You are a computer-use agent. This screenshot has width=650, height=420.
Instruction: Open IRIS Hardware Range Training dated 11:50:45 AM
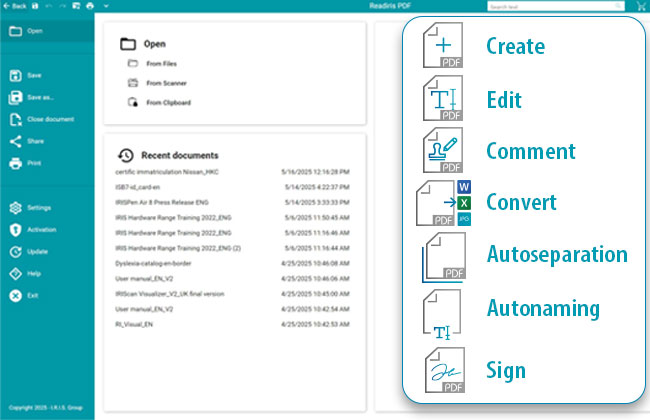[x=233, y=218]
